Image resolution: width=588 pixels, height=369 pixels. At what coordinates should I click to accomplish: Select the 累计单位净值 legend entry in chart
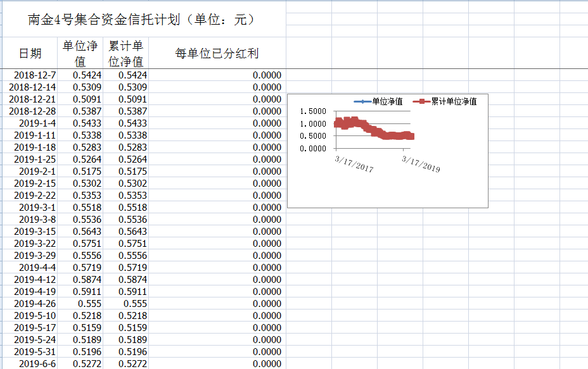tap(445, 101)
